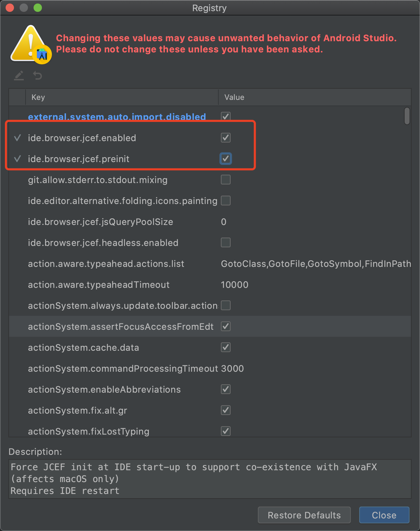
Task: Toggle actionSystem.enableAbbreviations checkbox
Action: point(226,389)
